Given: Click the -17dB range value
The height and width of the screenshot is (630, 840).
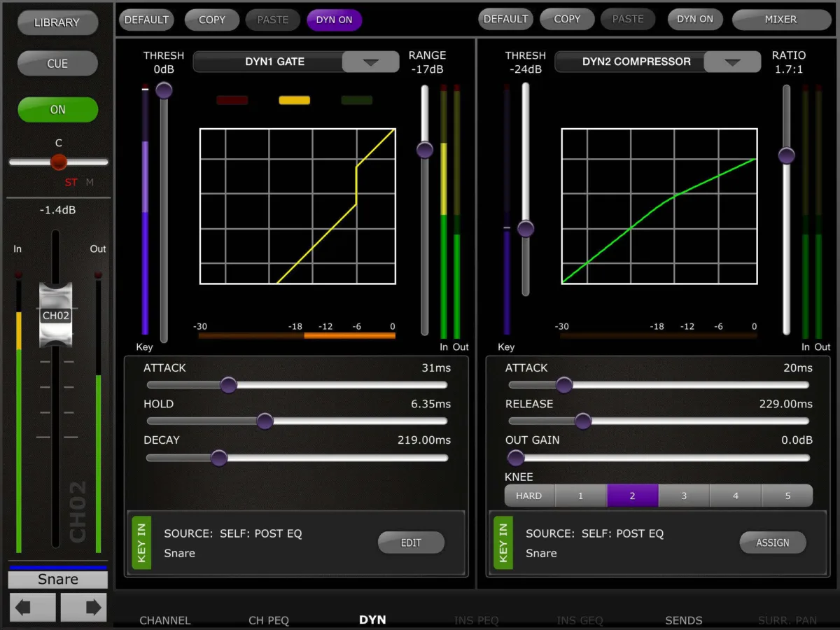Looking at the screenshot, I should tap(427, 69).
